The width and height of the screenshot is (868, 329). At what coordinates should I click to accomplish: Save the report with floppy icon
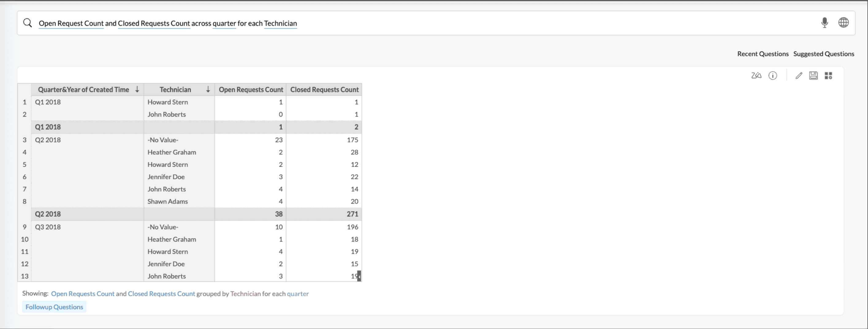(813, 75)
